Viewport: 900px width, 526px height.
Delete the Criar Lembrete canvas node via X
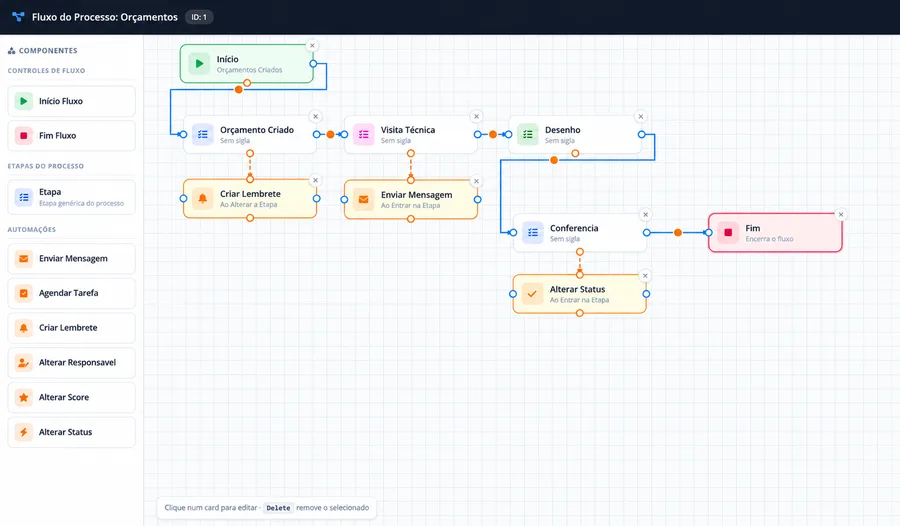point(315,180)
